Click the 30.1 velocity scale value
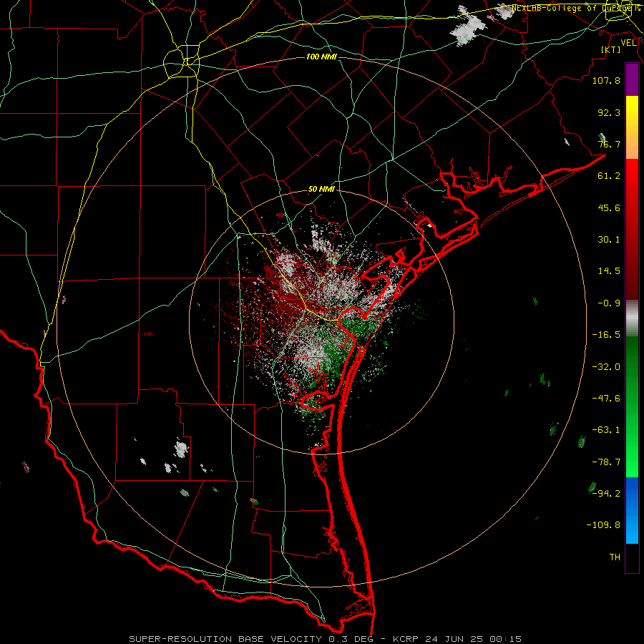The image size is (644, 644). (x=609, y=240)
